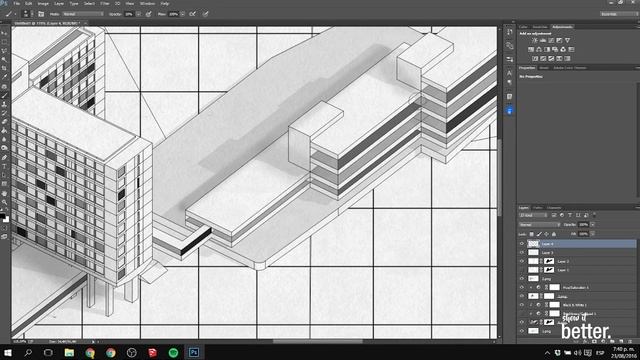Add a Brightness/Contrast adjustment
Viewport: 640px width, 360px height.
(535, 40)
